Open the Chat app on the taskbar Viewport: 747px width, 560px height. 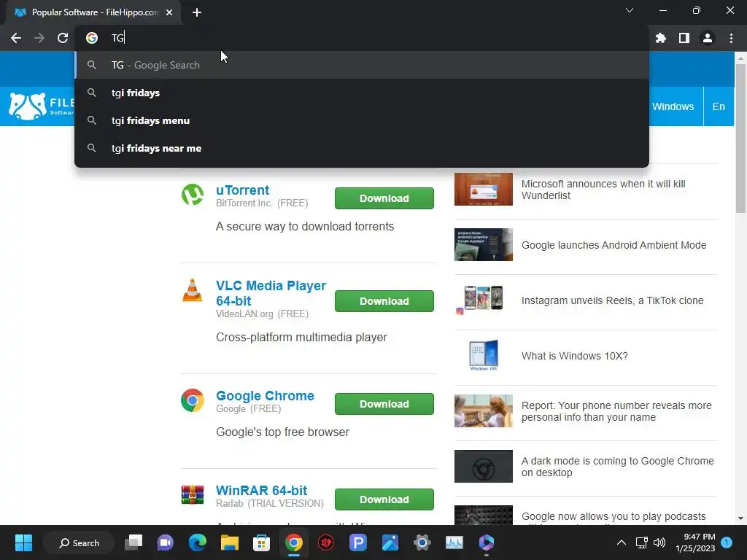point(166,542)
